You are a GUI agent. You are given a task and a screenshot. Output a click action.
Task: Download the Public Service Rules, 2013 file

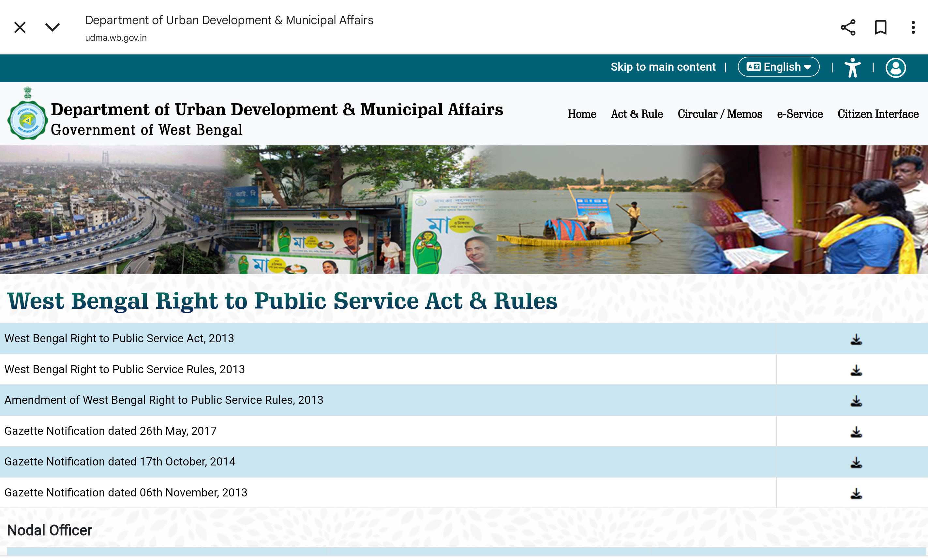coord(856,370)
